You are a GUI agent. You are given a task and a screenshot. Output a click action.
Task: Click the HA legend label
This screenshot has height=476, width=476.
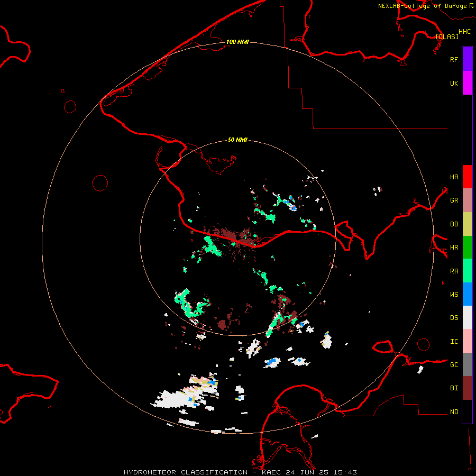coord(454,177)
